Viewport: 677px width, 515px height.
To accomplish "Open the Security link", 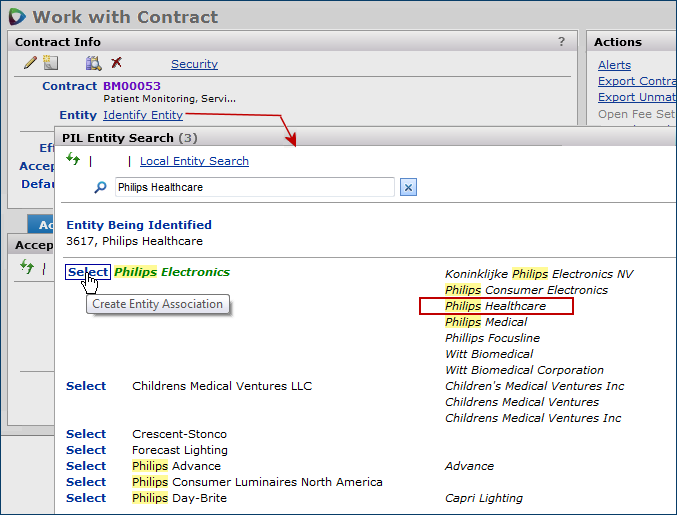I will (x=194, y=64).
